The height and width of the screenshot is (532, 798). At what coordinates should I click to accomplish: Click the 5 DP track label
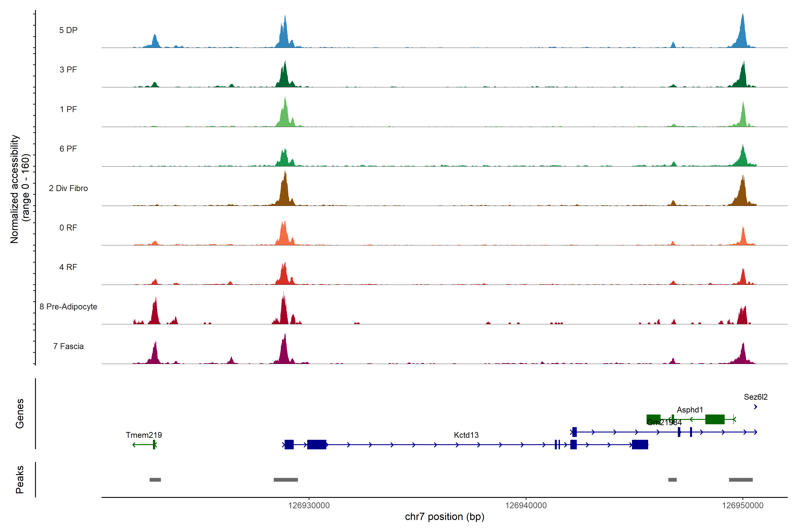[x=68, y=30]
